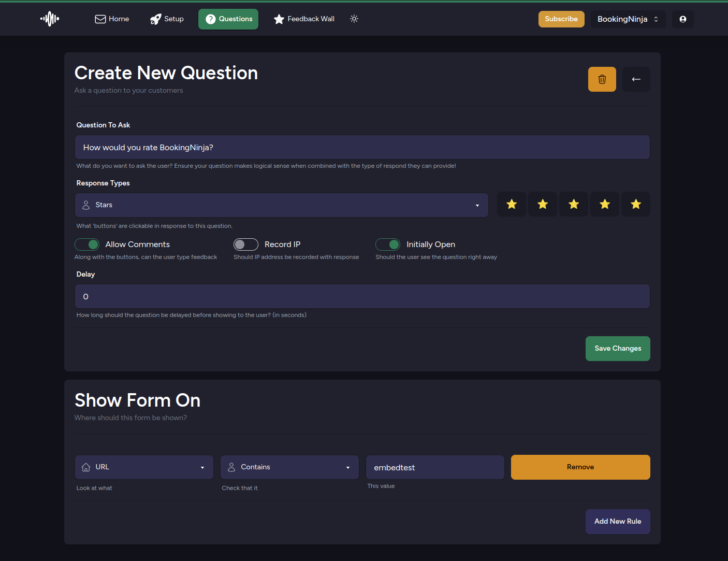Toggle Allow Comments switch
Viewport: 728px width, 561px height.
(87, 244)
